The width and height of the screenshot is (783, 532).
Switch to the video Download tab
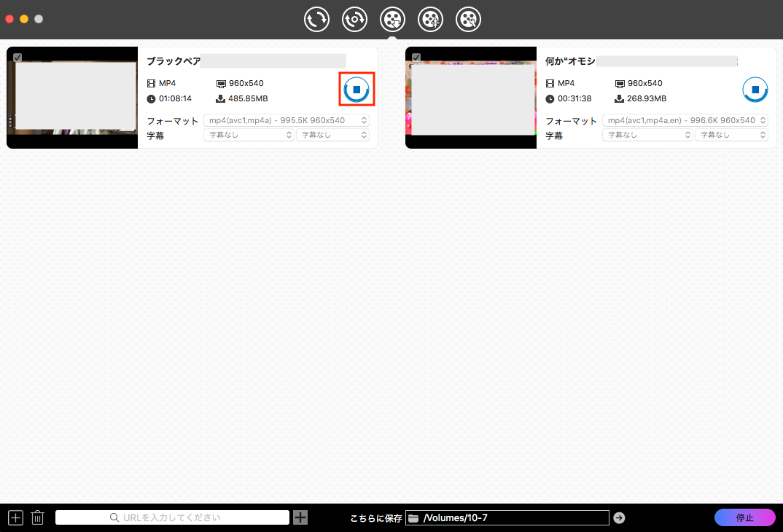coord(393,19)
